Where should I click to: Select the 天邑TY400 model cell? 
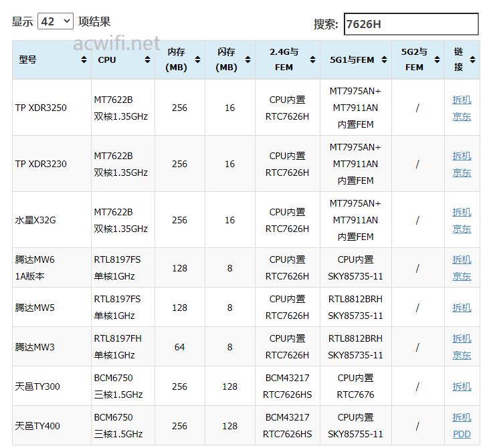[x=52, y=426]
